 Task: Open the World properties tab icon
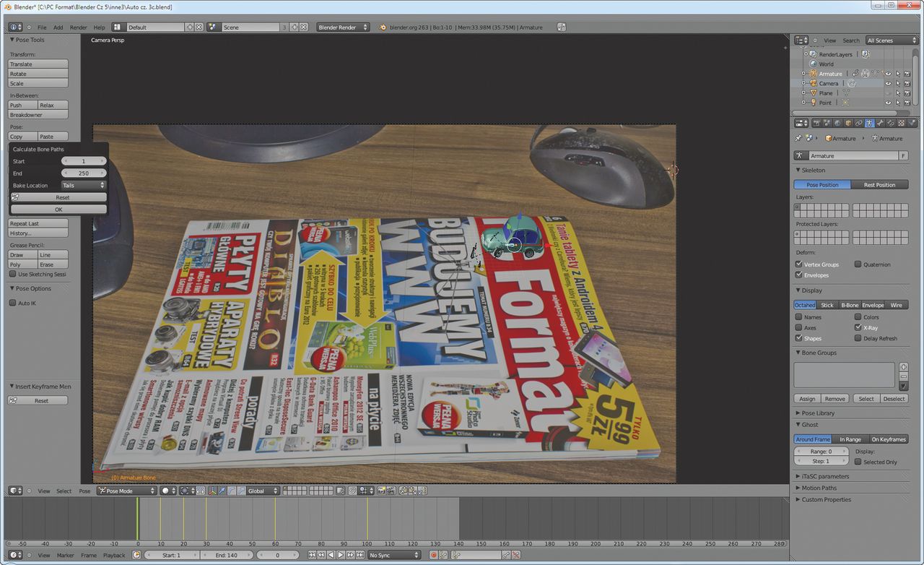837,123
